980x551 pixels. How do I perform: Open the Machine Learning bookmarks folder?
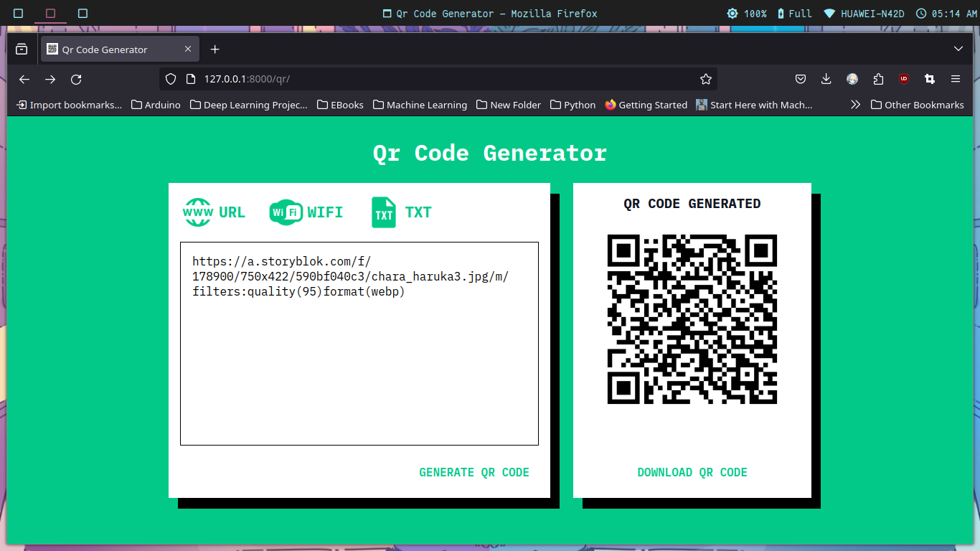tap(420, 105)
